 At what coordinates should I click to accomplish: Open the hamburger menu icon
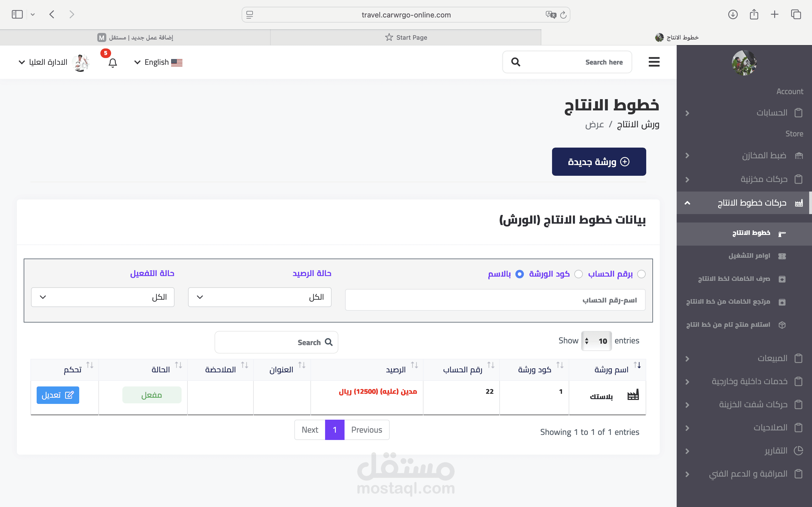pos(654,62)
